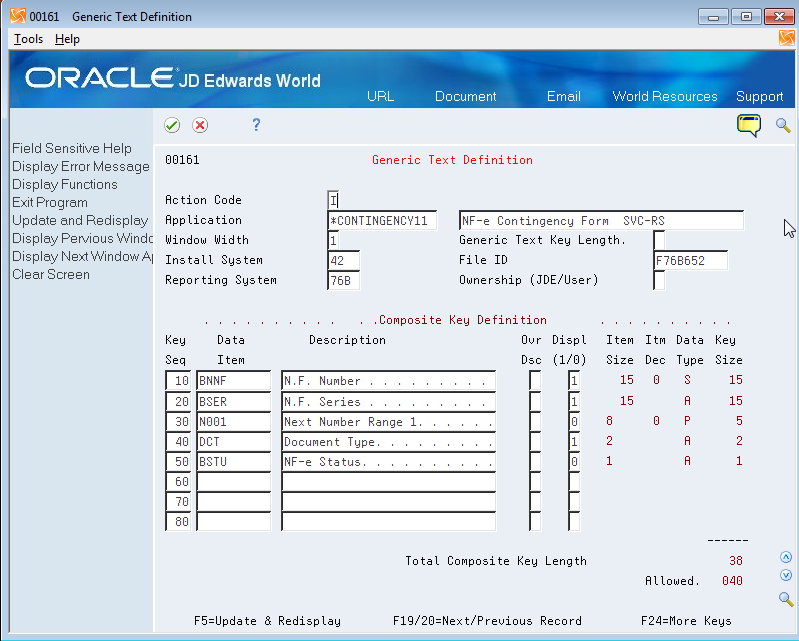Open the Support link in banner
The width and height of the screenshot is (799, 641).
(x=759, y=96)
